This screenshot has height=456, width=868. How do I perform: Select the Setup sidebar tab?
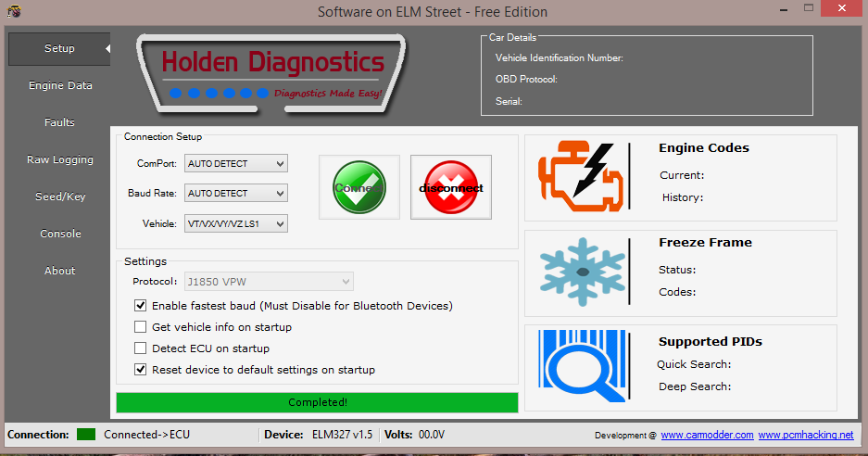click(x=59, y=48)
